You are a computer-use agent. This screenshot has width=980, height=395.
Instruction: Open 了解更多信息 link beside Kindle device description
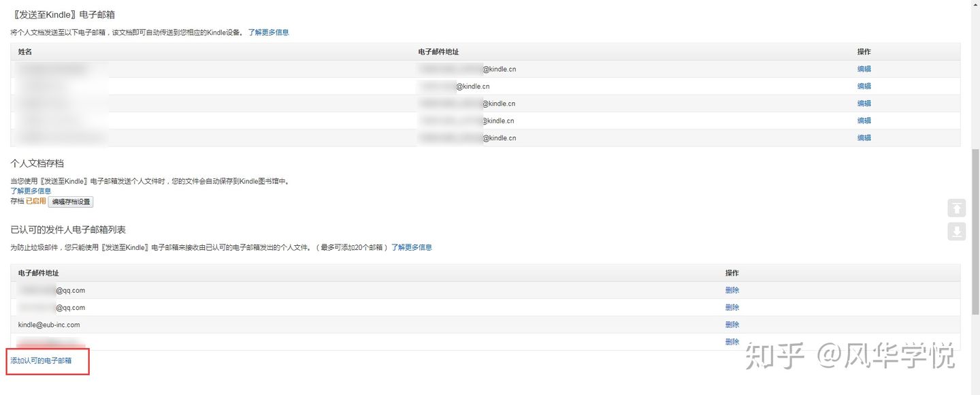pyautogui.click(x=268, y=32)
